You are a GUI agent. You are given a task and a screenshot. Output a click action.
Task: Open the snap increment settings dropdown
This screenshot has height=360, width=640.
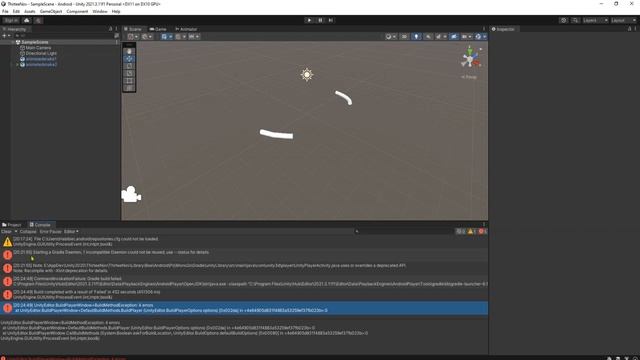point(194,37)
